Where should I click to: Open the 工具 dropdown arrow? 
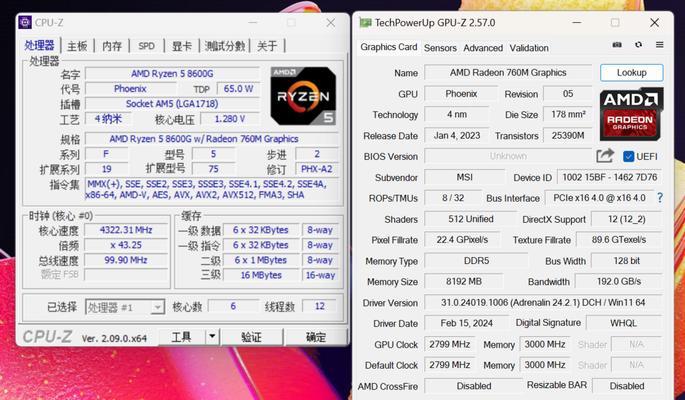click(x=212, y=337)
